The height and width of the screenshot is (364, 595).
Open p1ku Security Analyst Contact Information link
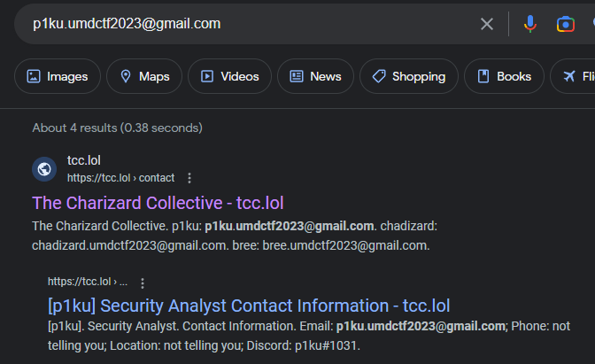point(249,306)
